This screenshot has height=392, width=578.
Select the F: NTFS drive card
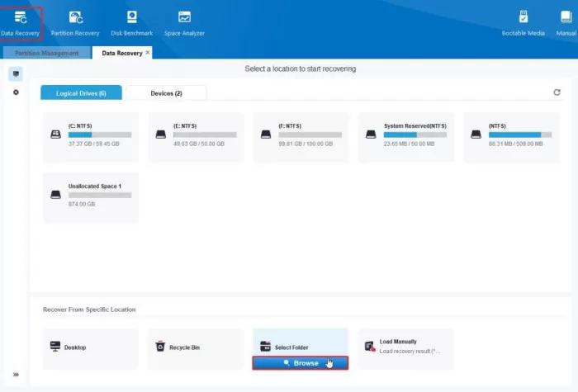click(301, 137)
